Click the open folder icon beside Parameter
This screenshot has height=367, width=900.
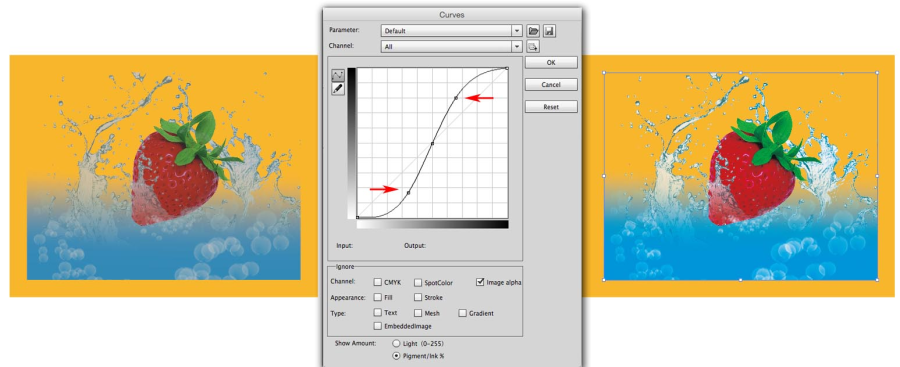(x=533, y=31)
